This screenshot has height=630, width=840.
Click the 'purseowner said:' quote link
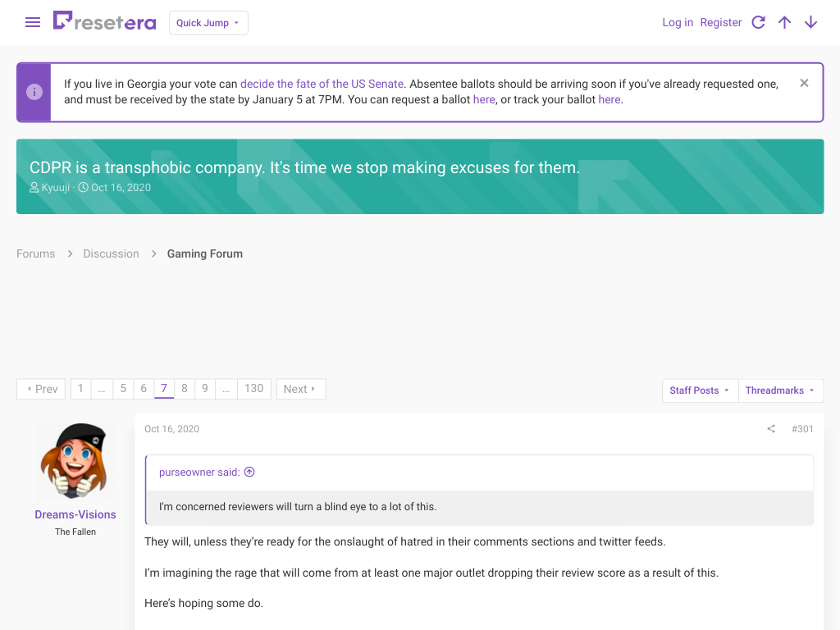tap(199, 472)
